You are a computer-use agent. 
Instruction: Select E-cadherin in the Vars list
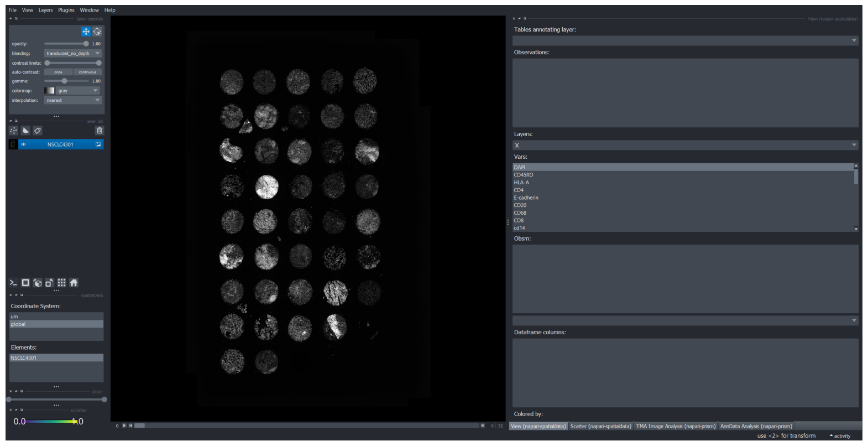click(x=683, y=198)
